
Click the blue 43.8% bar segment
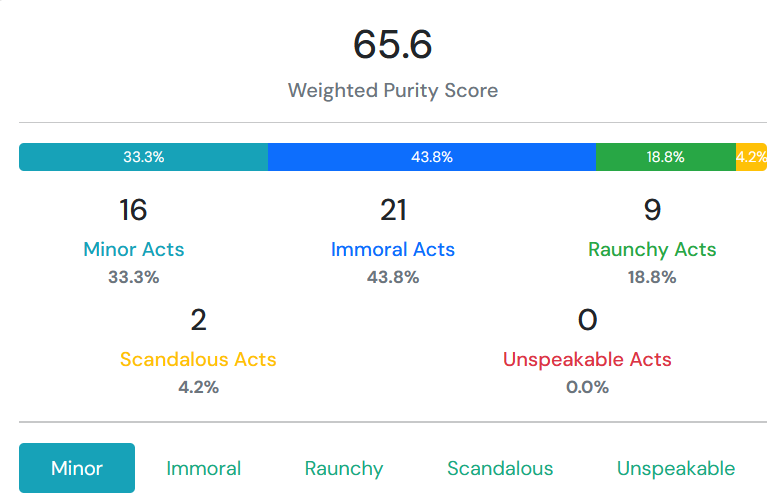click(x=432, y=157)
